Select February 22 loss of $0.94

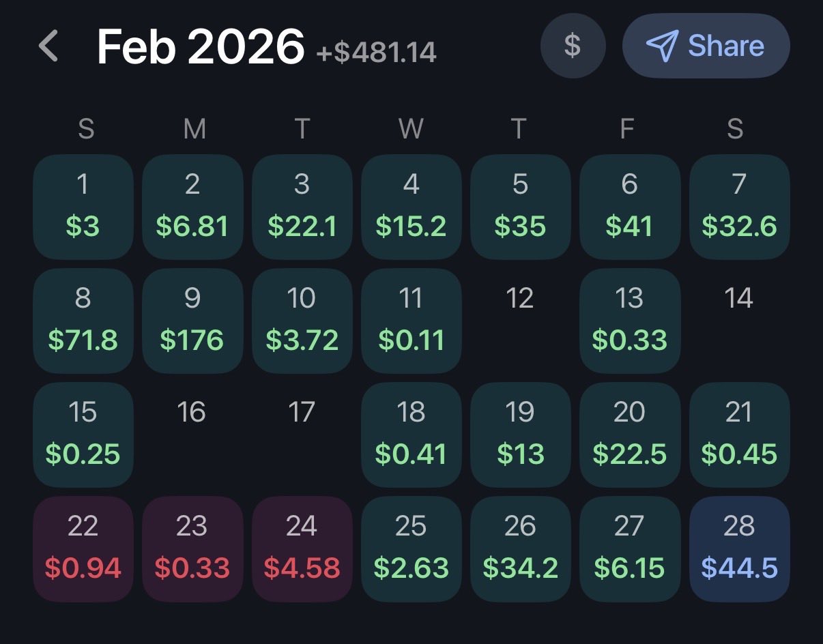point(83,548)
